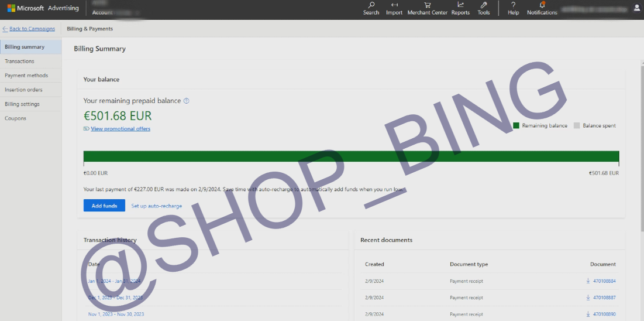Open the Reports menu icon
The width and height of the screenshot is (644, 321).
point(460,8)
